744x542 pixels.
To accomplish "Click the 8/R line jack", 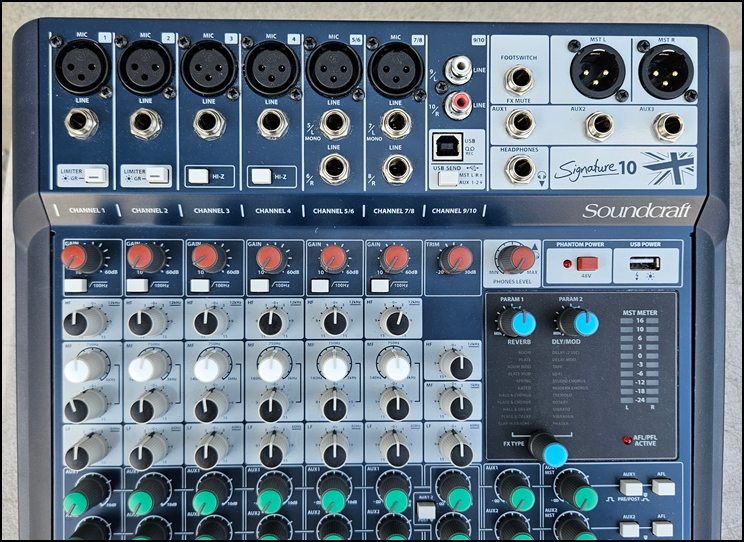I will click(x=397, y=169).
